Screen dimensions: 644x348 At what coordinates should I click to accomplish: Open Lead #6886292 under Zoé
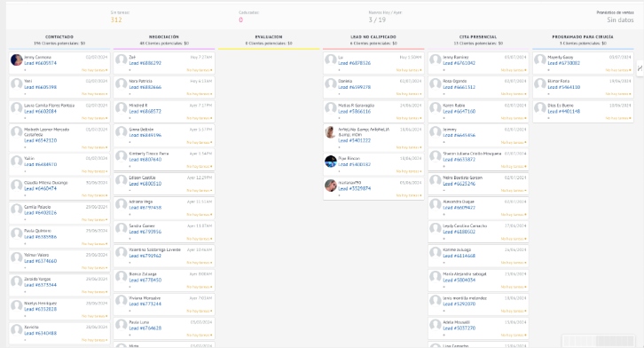[145, 63]
